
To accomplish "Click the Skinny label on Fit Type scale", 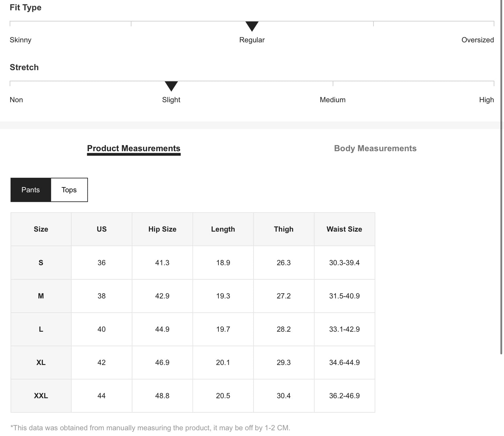I will pyautogui.click(x=21, y=40).
